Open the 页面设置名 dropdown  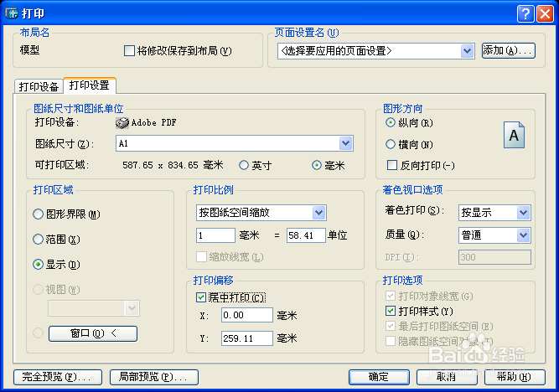tap(467, 51)
